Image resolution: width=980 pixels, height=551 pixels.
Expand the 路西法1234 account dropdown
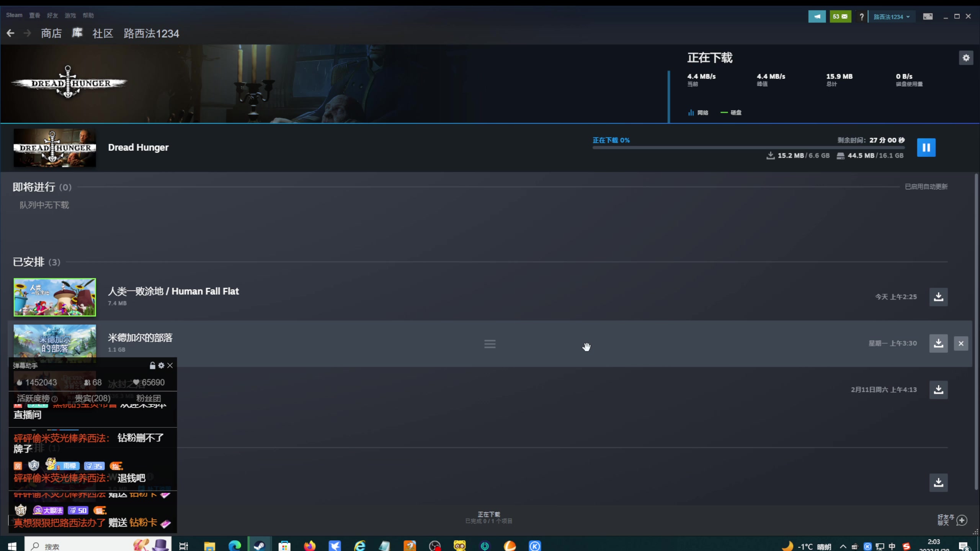pos(891,17)
